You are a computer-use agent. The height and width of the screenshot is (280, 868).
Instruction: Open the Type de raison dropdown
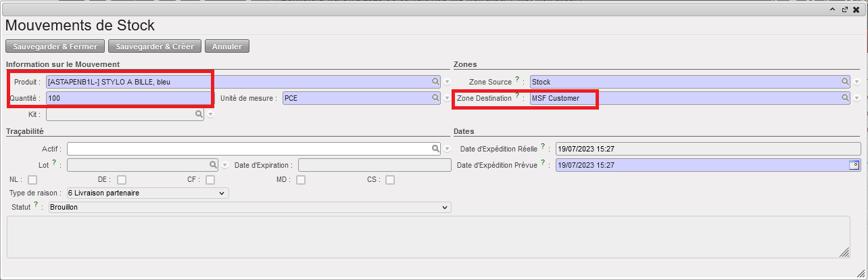coord(147,193)
